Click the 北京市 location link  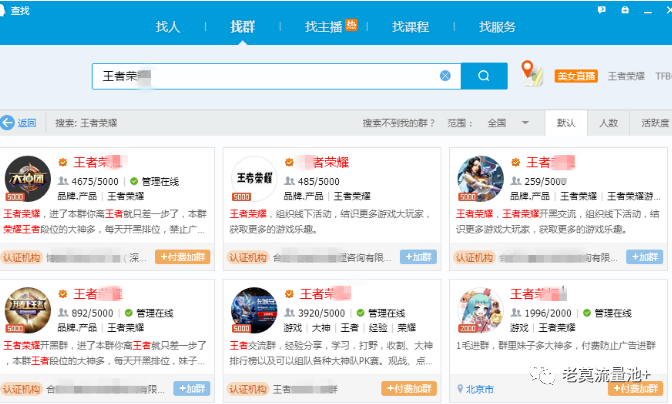point(480,389)
